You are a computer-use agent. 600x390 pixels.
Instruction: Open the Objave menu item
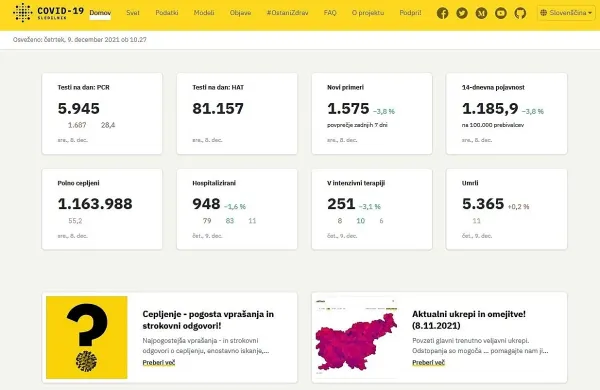pos(240,13)
